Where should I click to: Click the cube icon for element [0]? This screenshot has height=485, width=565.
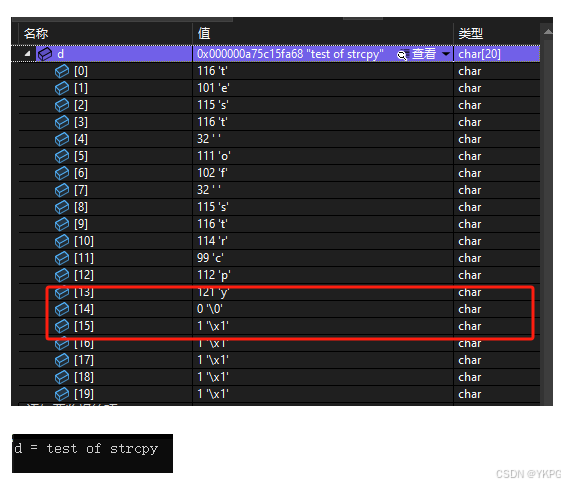[62, 71]
